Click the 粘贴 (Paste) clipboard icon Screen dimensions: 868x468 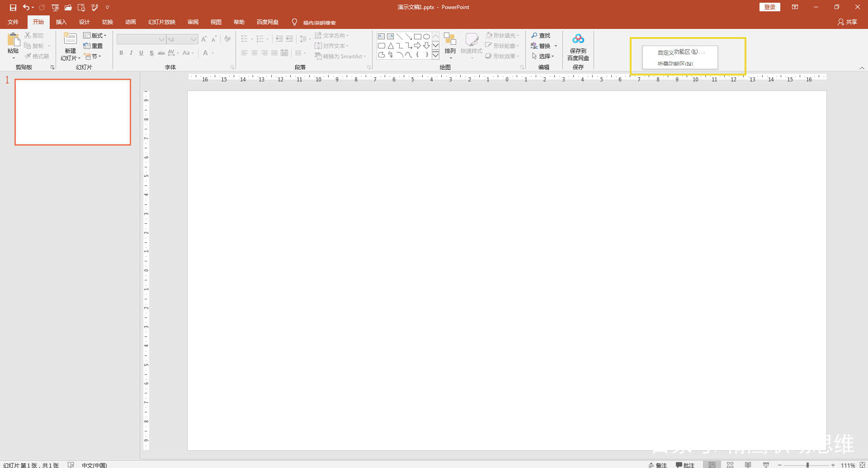(x=13, y=40)
